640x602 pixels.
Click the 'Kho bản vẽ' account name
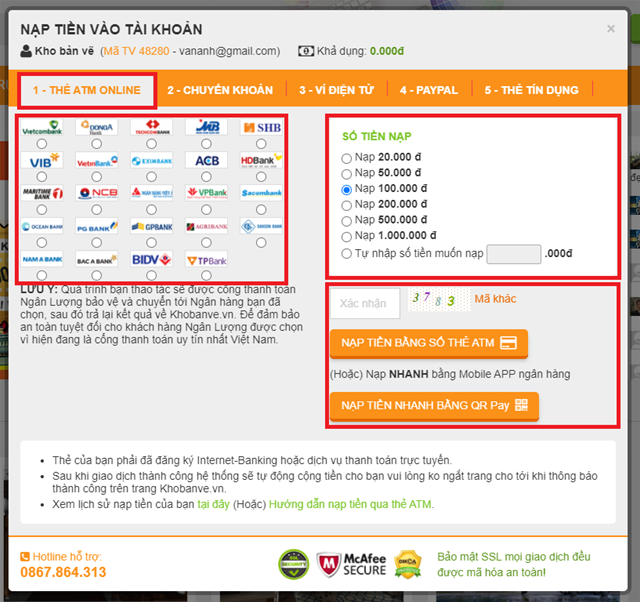point(64,51)
